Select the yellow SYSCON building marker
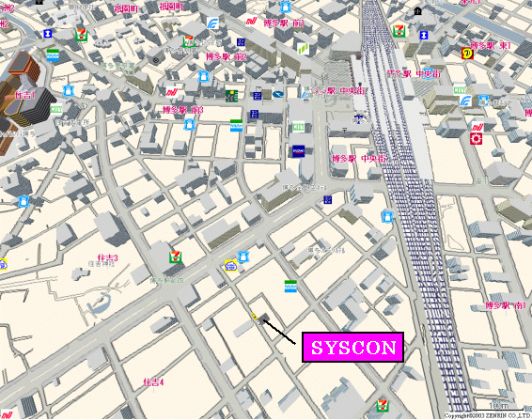The width and height of the screenshot is (532, 420). [254, 316]
